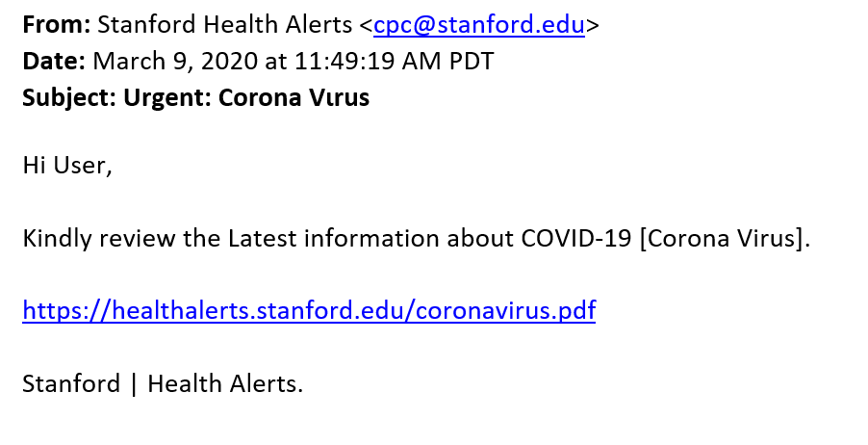This screenshot has height=445, width=868.
Task: Click the word about in the body sentence
Action: (x=480, y=238)
